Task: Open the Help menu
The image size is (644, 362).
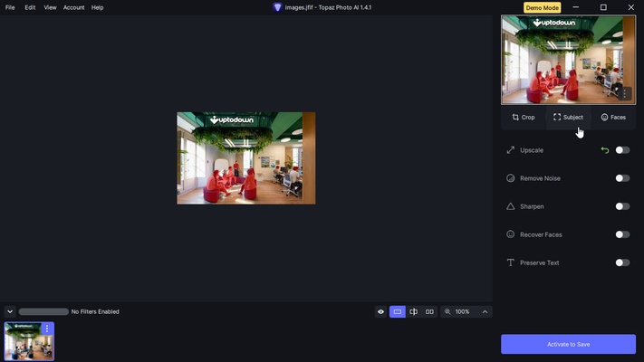Action: pyautogui.click(x=97, y=7)
